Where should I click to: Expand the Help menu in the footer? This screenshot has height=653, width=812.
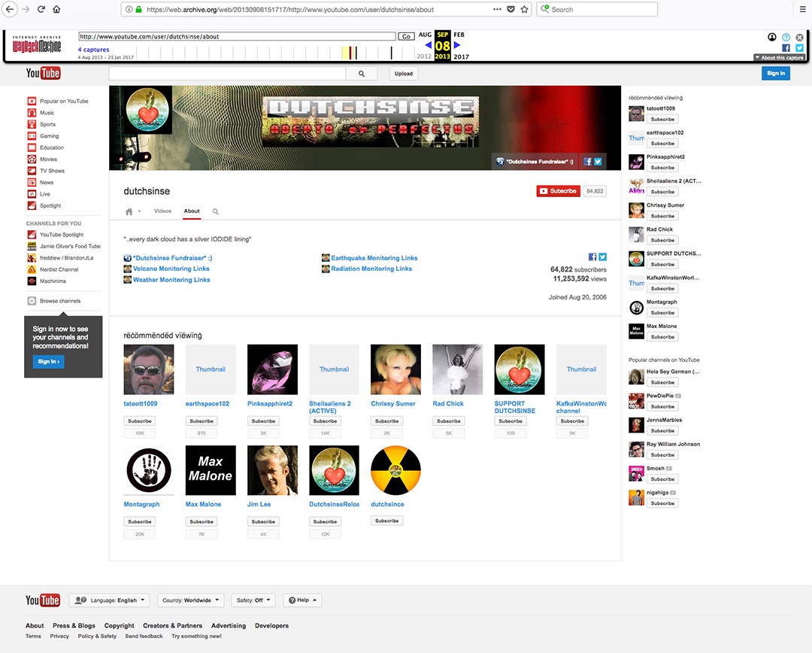tap(302, 600)
